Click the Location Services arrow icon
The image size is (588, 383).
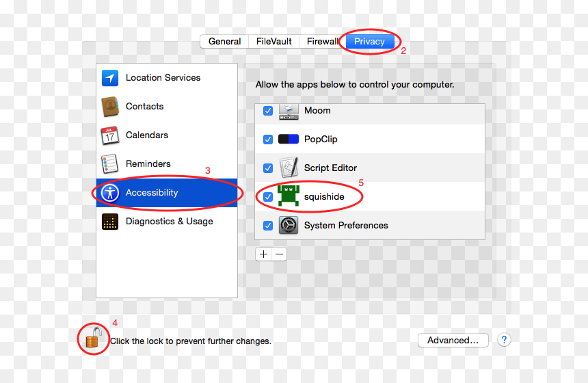110,78
